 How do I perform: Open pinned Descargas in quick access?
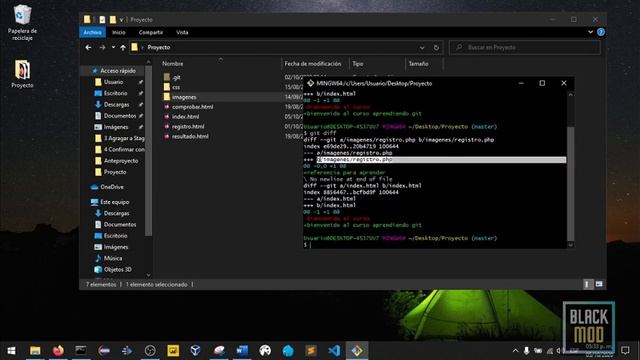click(x=116, y=104)
